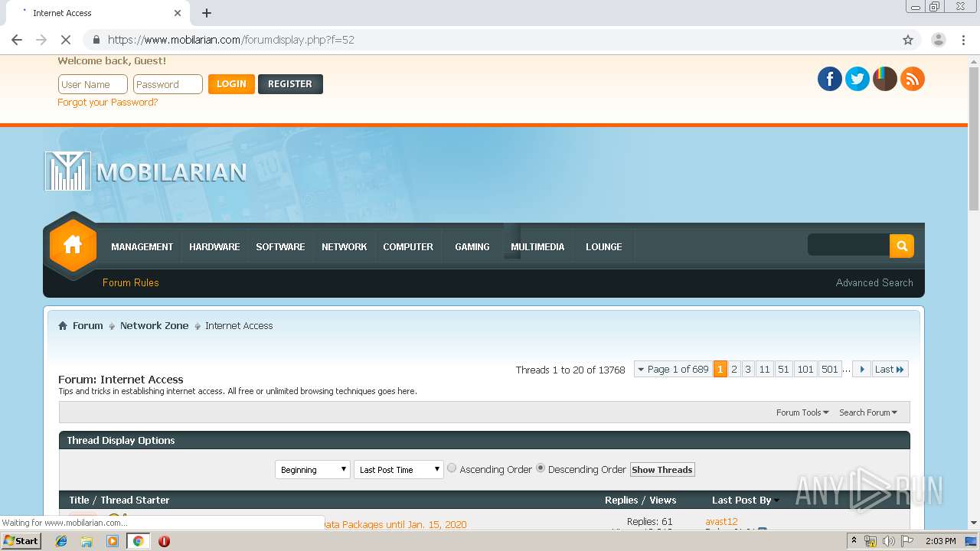980x551 pixels.
Task: Go to page 501 of threads
Action: coord(830,370)
